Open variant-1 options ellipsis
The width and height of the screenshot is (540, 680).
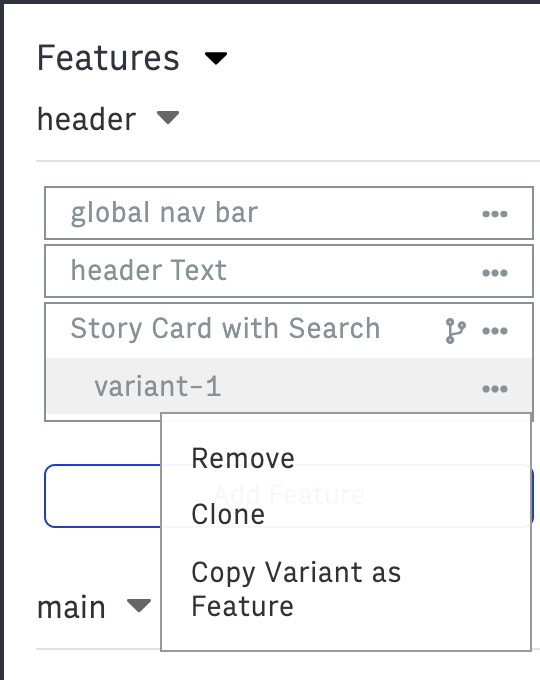pos(495,389)
